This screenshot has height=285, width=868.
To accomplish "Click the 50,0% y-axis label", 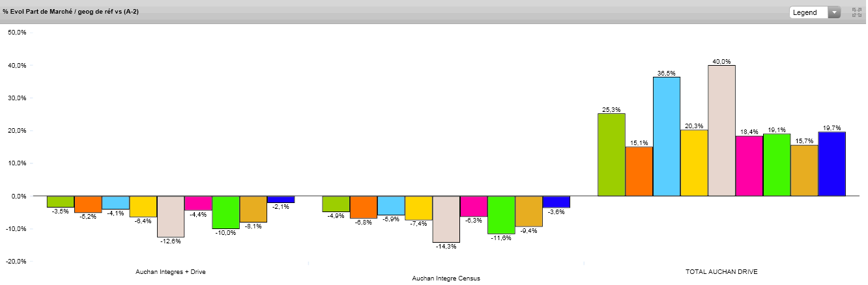I will click(16, 32).
